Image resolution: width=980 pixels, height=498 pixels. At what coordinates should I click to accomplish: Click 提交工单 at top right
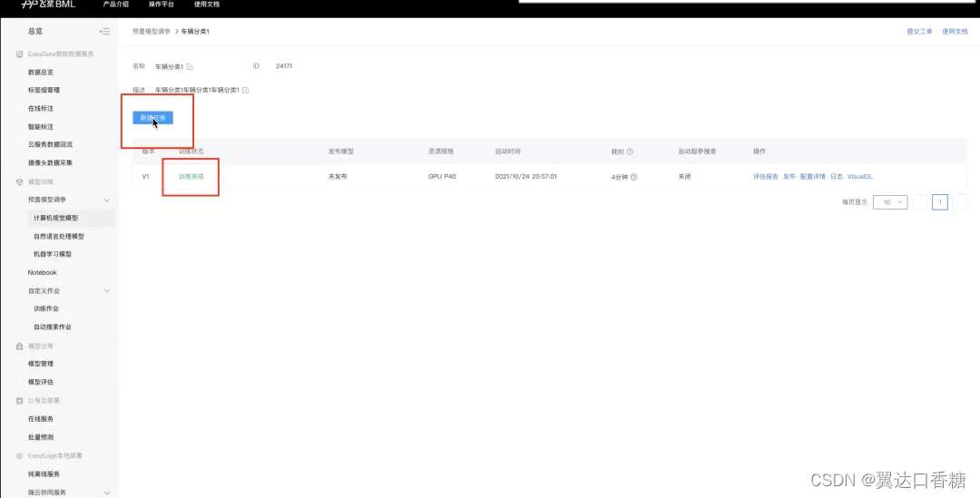[919, 31]
